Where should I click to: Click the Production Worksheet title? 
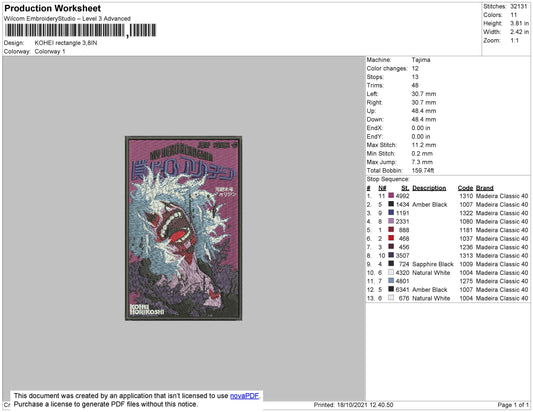53,8
